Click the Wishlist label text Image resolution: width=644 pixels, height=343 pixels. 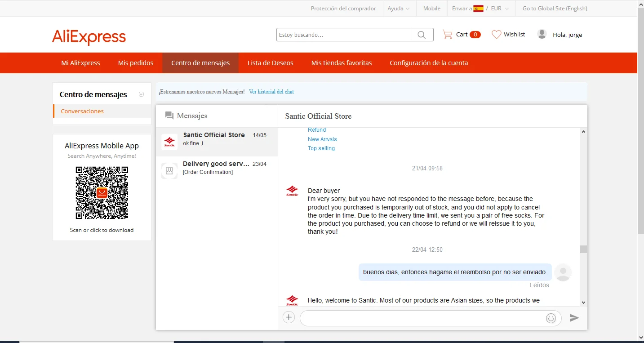[514, 35]
